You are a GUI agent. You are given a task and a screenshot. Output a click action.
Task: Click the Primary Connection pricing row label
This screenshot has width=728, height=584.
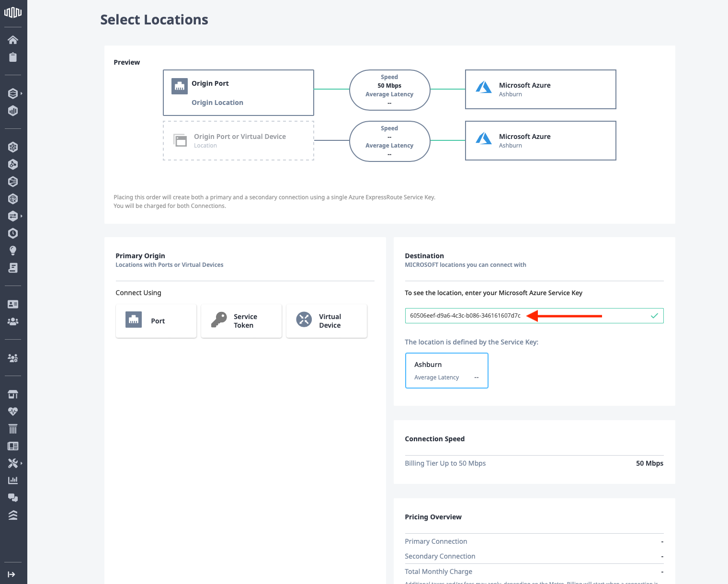click(x=436, y=541)
